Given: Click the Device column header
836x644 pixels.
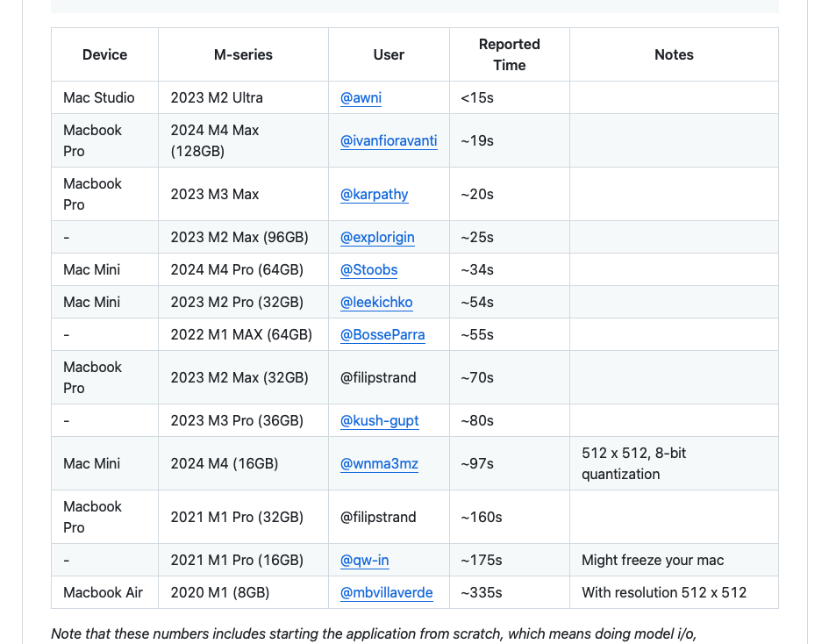Looking at the screenshot, I should (104, 54).
